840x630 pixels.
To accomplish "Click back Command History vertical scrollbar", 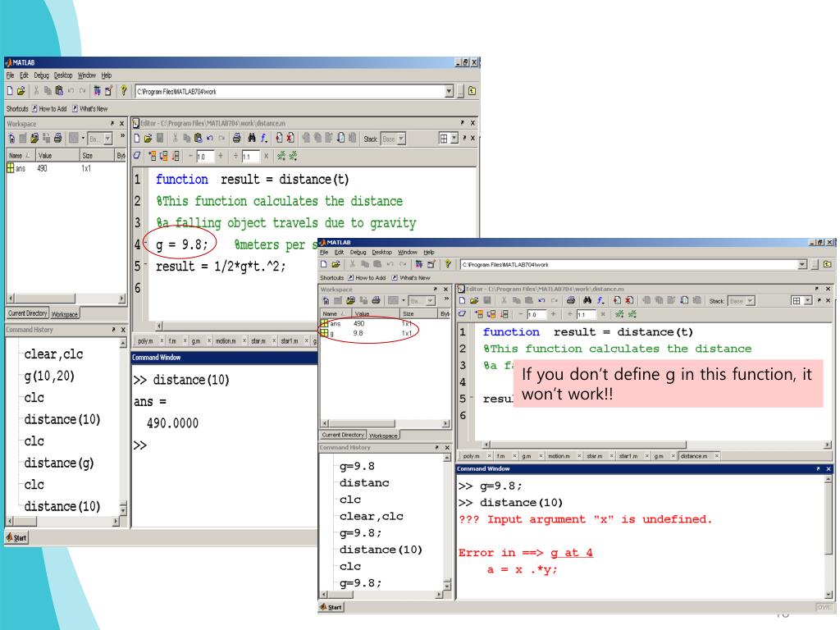I will [123, 426].
